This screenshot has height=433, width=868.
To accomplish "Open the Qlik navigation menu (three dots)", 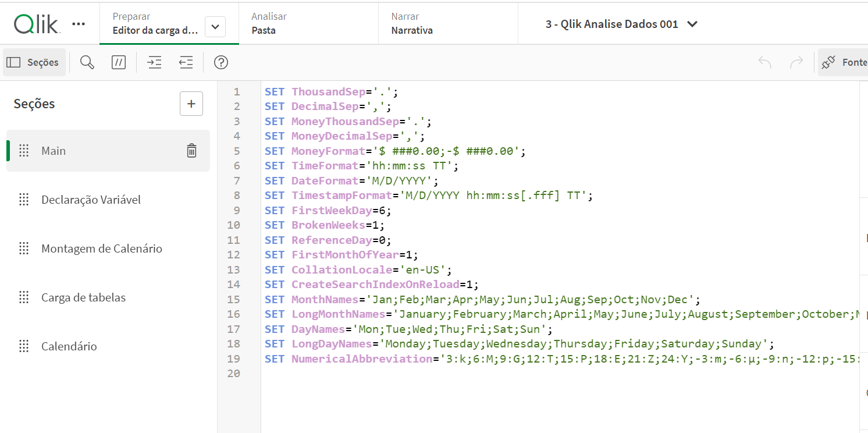I will [79, 24].
